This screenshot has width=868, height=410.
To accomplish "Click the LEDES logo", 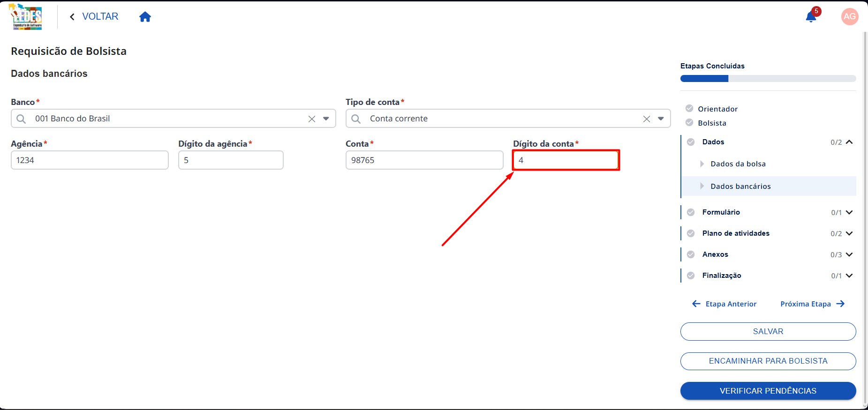I will point(26,17).
